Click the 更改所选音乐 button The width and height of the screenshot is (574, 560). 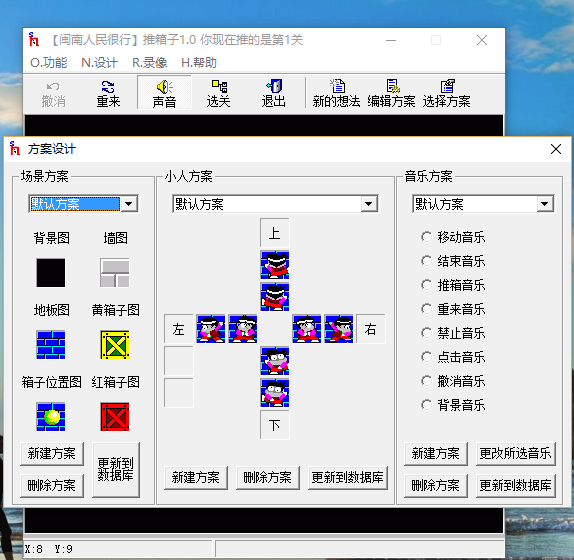point(516,453)
